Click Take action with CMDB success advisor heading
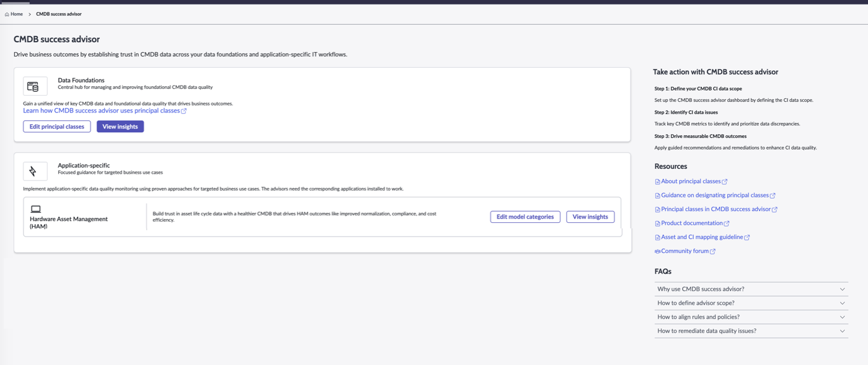 [715, 72]
